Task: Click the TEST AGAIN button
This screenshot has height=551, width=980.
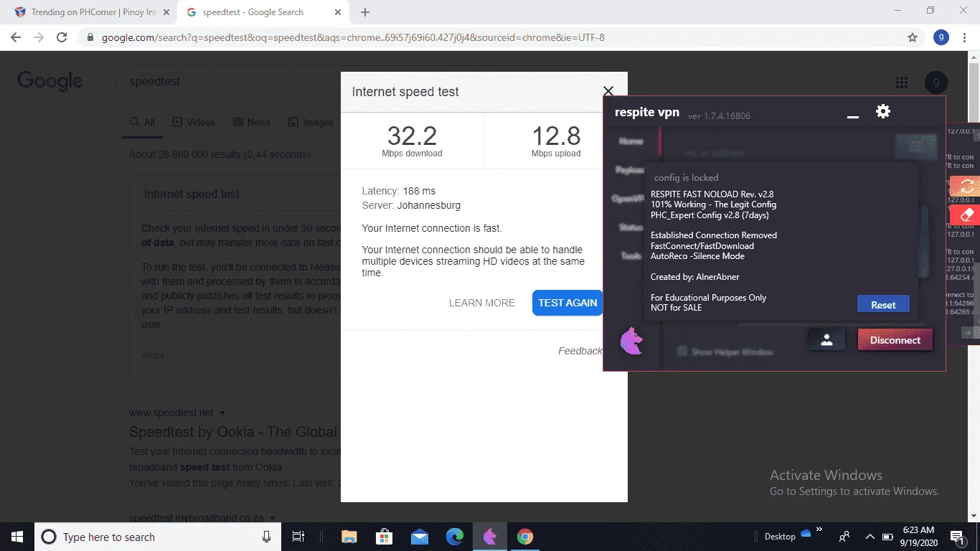Action: [x=567, y=303]
